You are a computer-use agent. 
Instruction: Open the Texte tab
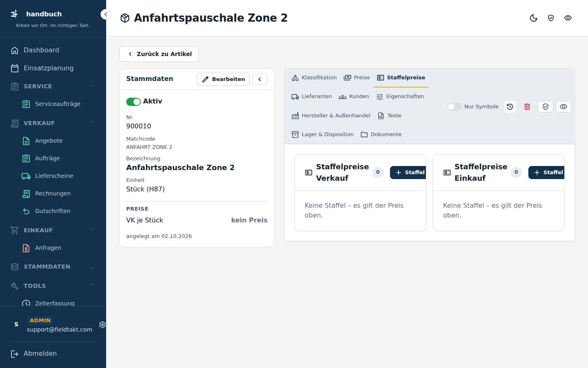389,116
